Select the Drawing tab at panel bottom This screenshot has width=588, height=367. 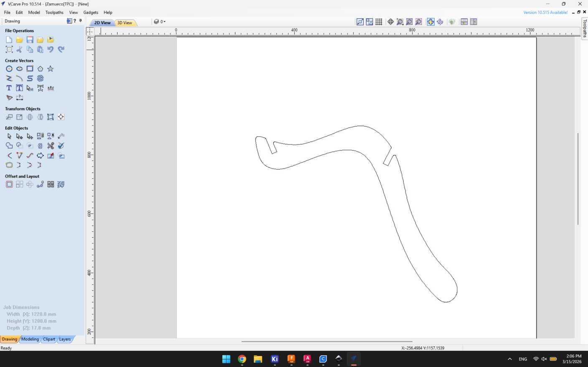10,339
